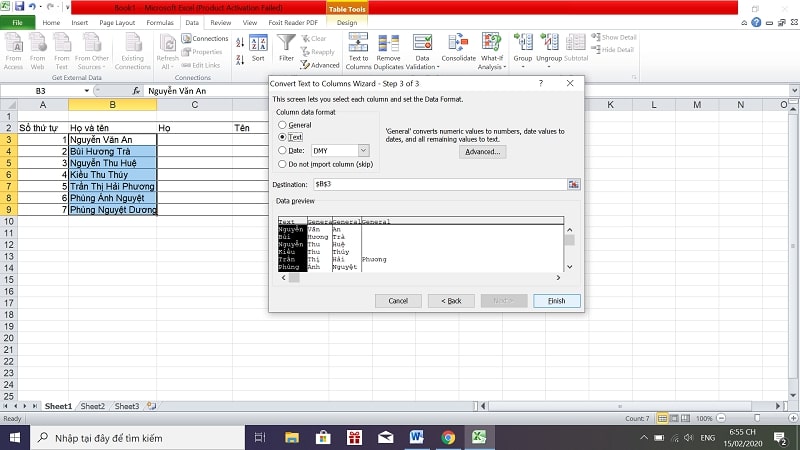Image resolution: width=800 pixels, height=450 pixels.
Task: Sort A to Z ascending
Action: click(240, 43)
